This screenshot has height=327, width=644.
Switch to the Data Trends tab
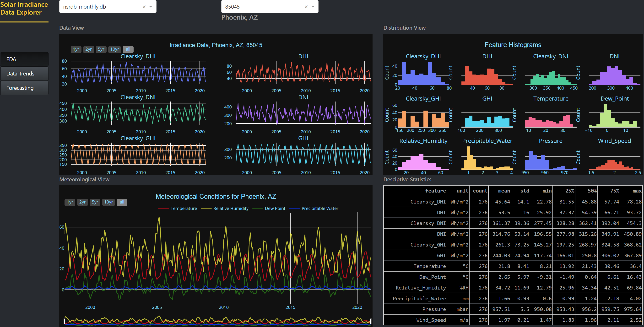(x=24, y=73)
